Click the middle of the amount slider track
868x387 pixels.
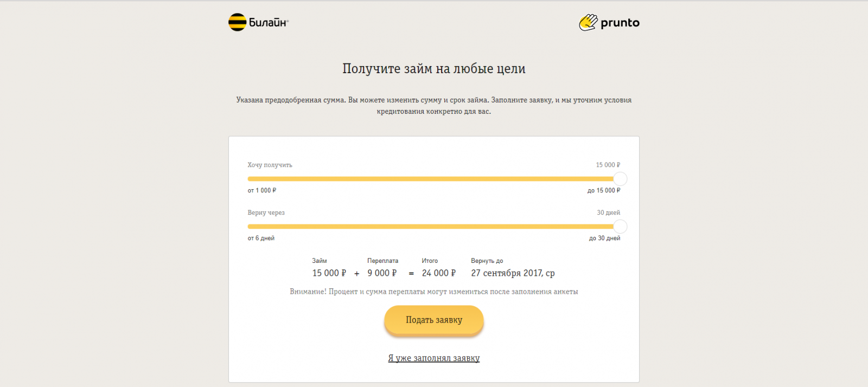pos(434,179)
